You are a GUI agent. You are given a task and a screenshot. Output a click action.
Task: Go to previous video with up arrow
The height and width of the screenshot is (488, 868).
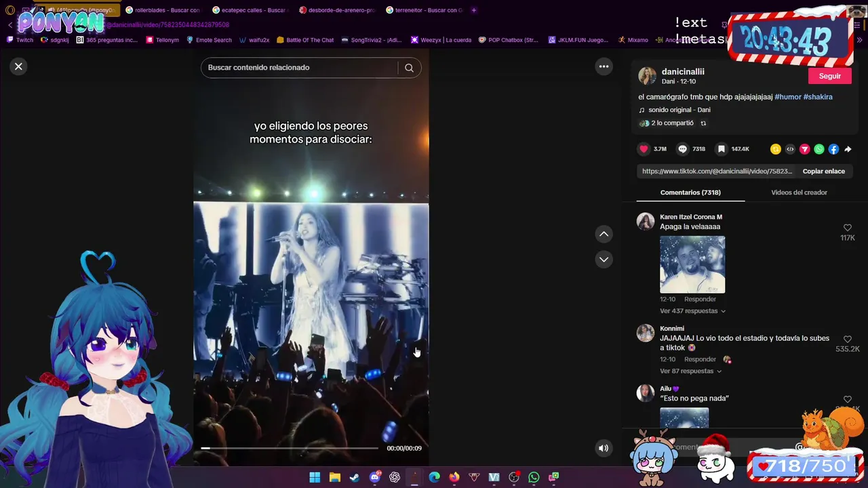604,234
